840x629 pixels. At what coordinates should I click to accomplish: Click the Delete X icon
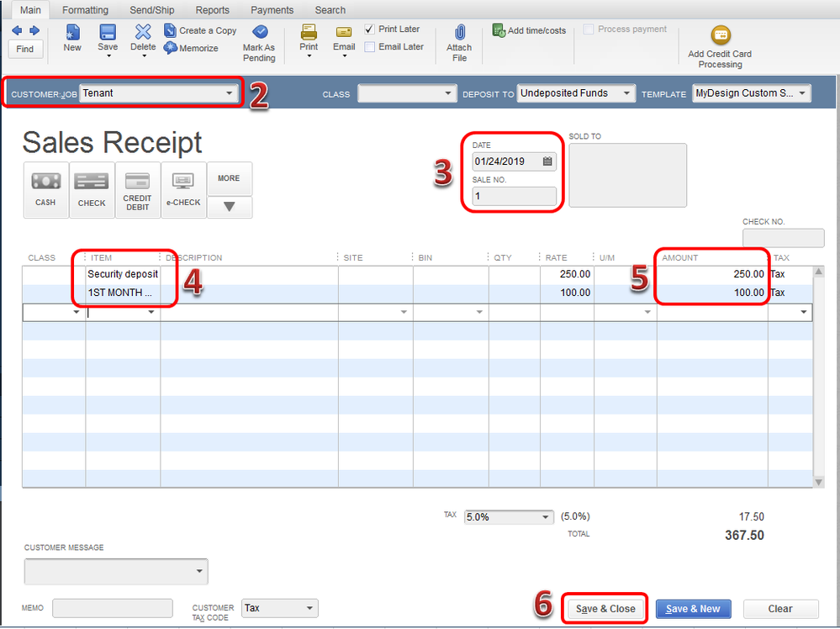(143, 32)
